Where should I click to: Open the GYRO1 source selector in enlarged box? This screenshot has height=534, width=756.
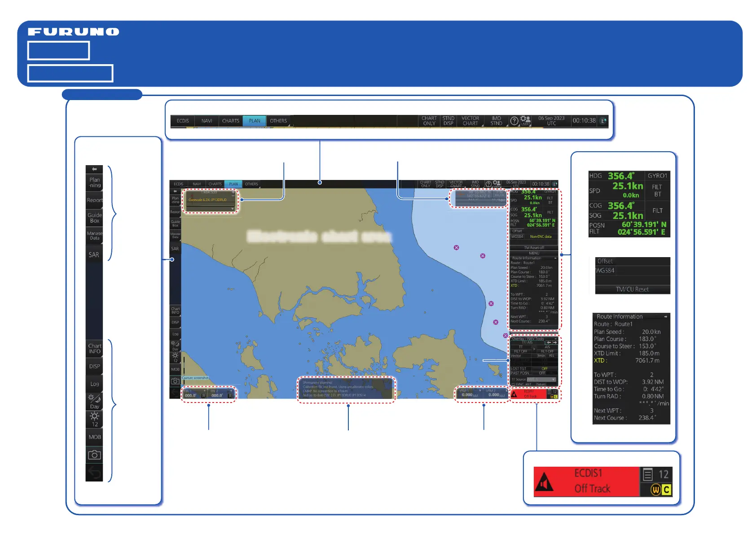coord(657,175)
